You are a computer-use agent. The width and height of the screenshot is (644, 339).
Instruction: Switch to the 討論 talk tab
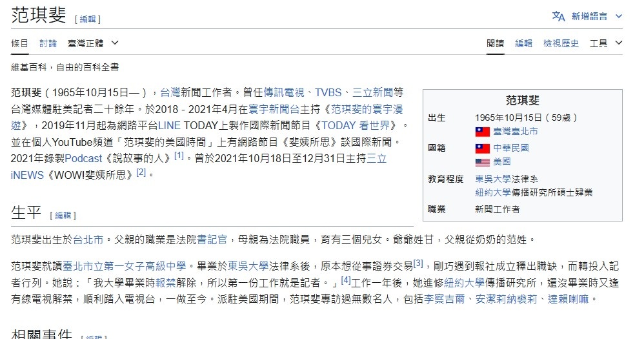tap(48, 43)
